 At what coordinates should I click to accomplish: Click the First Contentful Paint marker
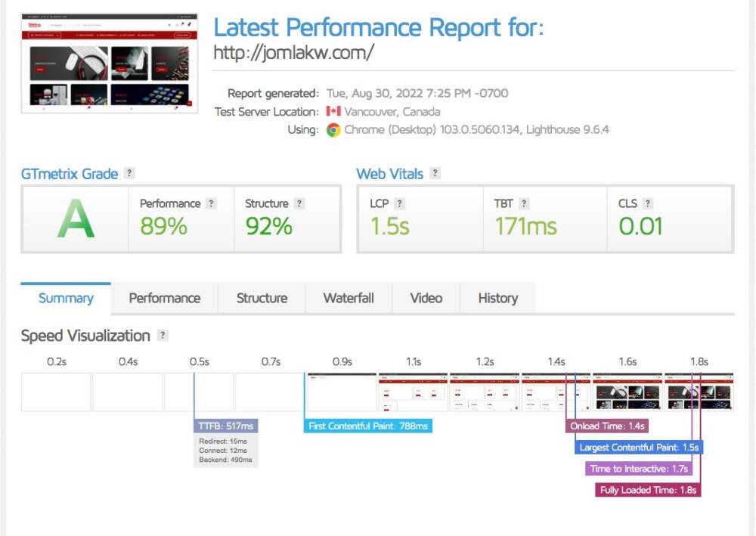coord(368,426)
